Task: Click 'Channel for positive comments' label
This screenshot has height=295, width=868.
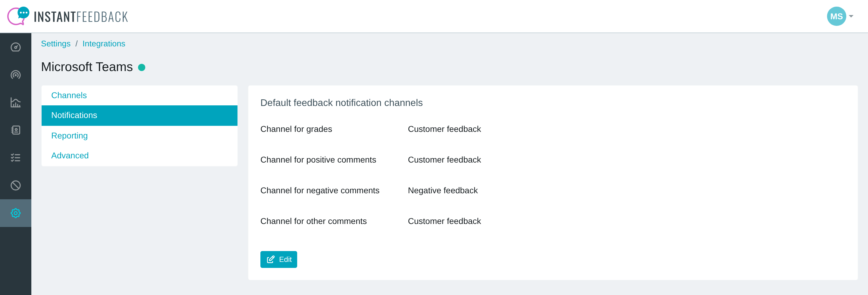Action: 318,160
